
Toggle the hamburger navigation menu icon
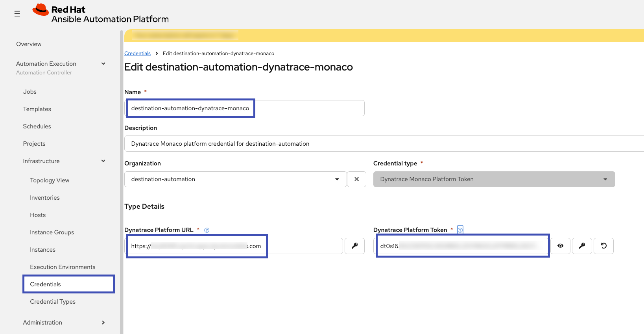click(x=17, y=14)
